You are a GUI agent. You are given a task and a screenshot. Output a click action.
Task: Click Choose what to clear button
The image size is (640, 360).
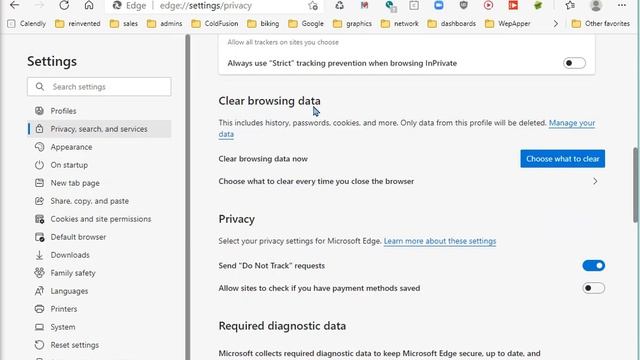[x=562, y=159]
